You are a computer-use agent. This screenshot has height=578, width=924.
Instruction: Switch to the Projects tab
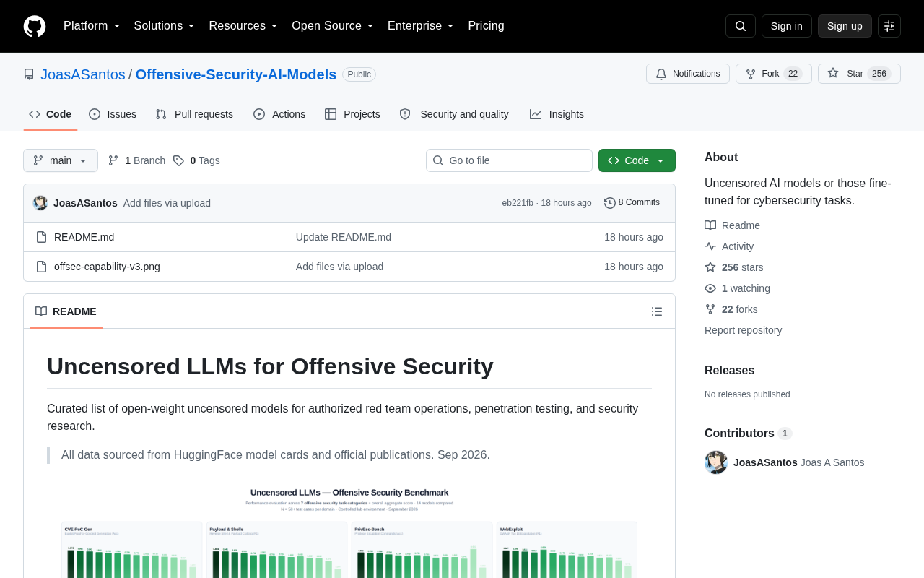[352, 114]
